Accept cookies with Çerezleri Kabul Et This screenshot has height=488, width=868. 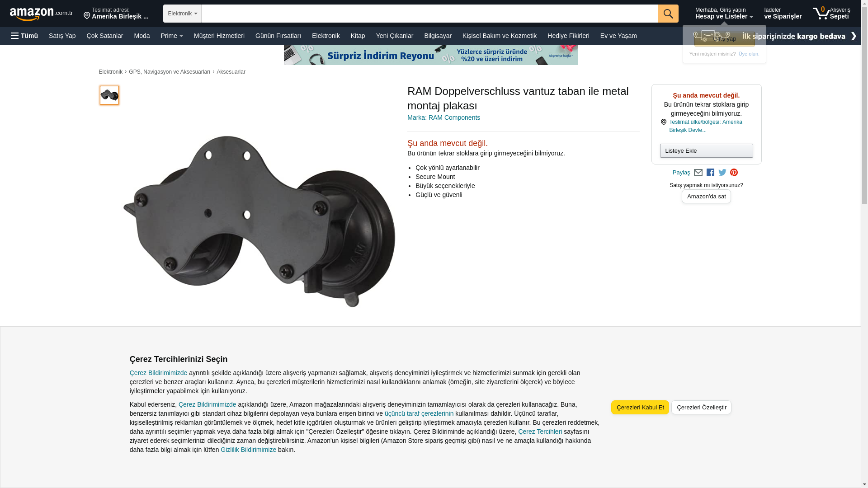(640, 407)
